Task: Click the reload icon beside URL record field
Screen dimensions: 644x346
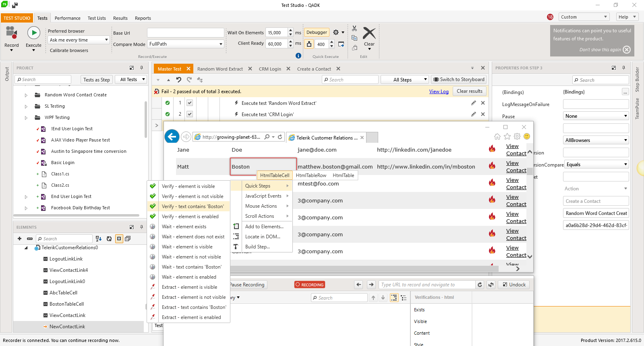Action: pos(480,285)
